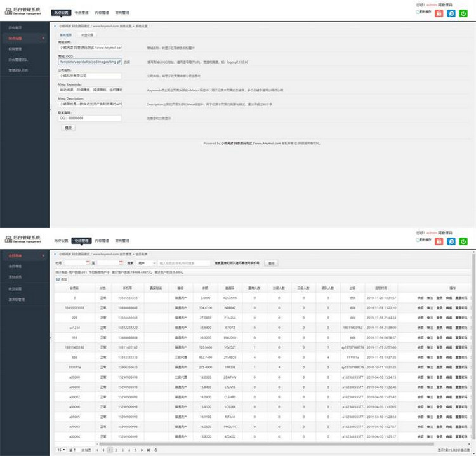Expand the highlighted 会员列表 sidebar item arrow
476x456 pixels.
point(43,256)
